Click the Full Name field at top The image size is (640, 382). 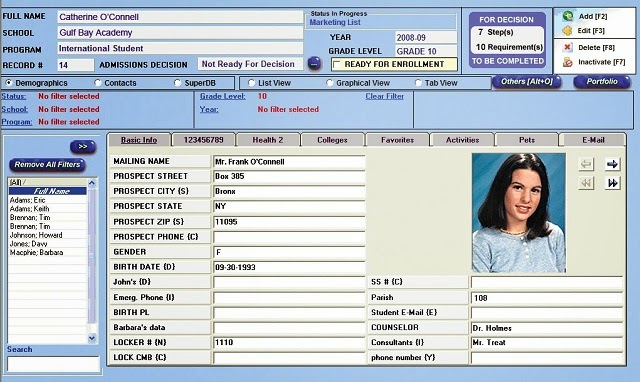click(x=180, y=17)
